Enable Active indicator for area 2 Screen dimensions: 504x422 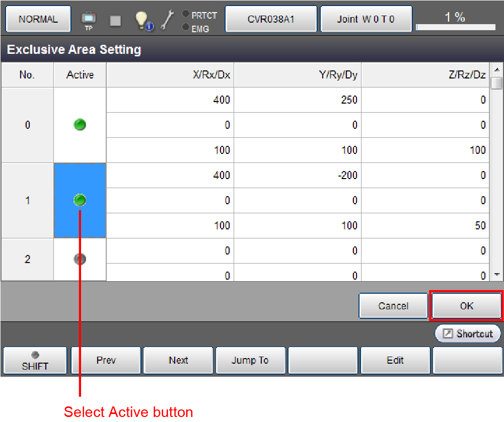80,259
